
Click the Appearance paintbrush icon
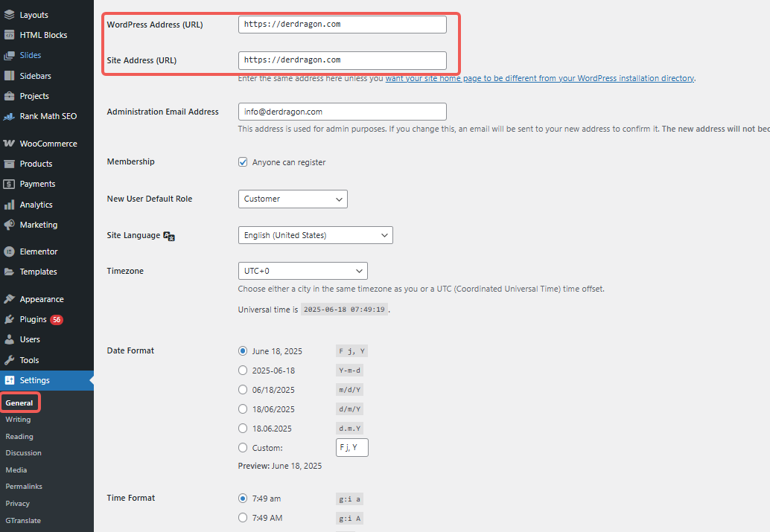pos(9,299)
